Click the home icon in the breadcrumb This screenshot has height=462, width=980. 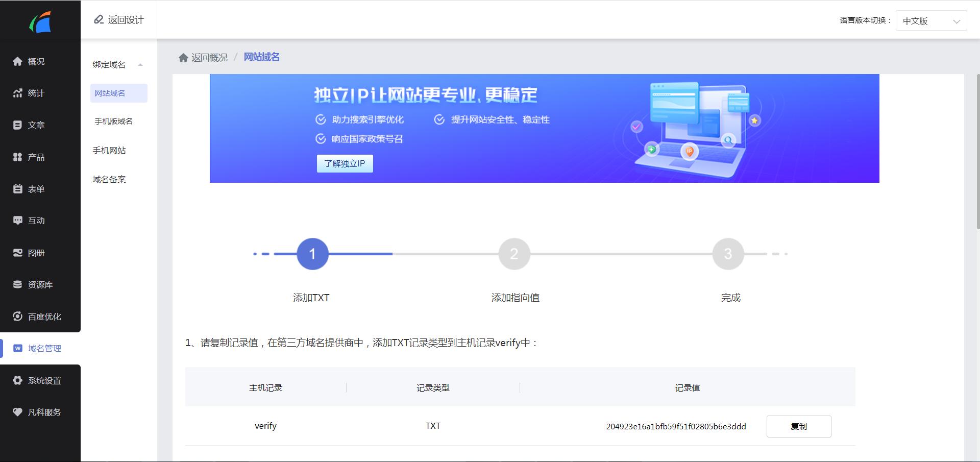coord(184,57)
